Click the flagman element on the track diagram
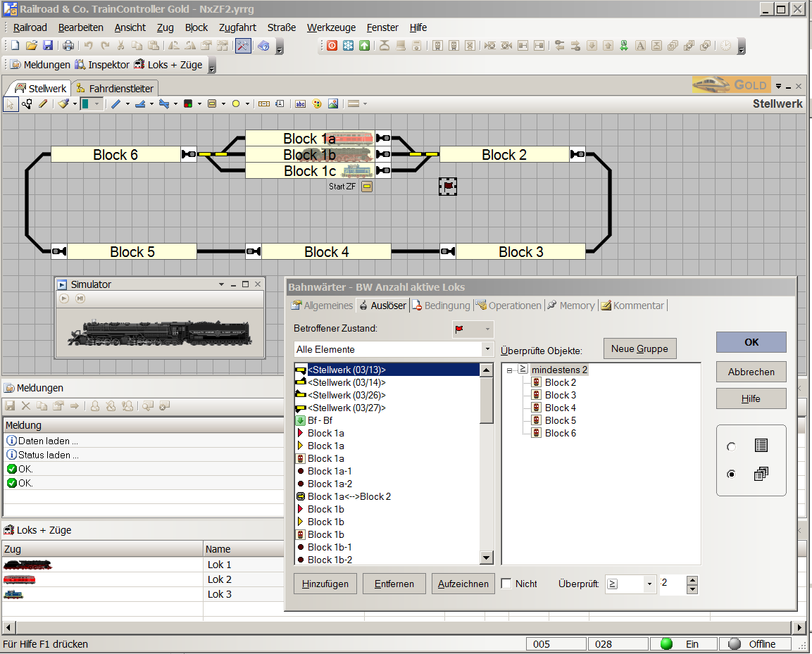The height and width of the screenshot is (654, 812). coord(448,186)
